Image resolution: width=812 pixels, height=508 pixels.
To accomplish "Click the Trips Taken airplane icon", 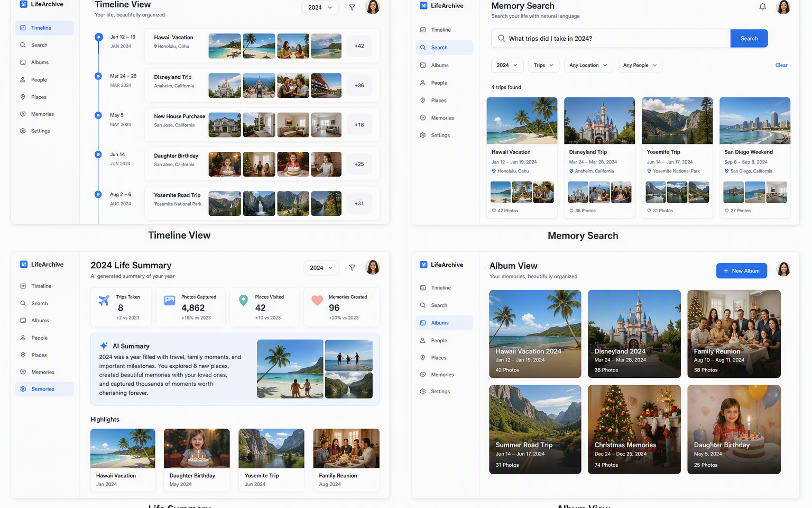I will [x=104, y=301].
